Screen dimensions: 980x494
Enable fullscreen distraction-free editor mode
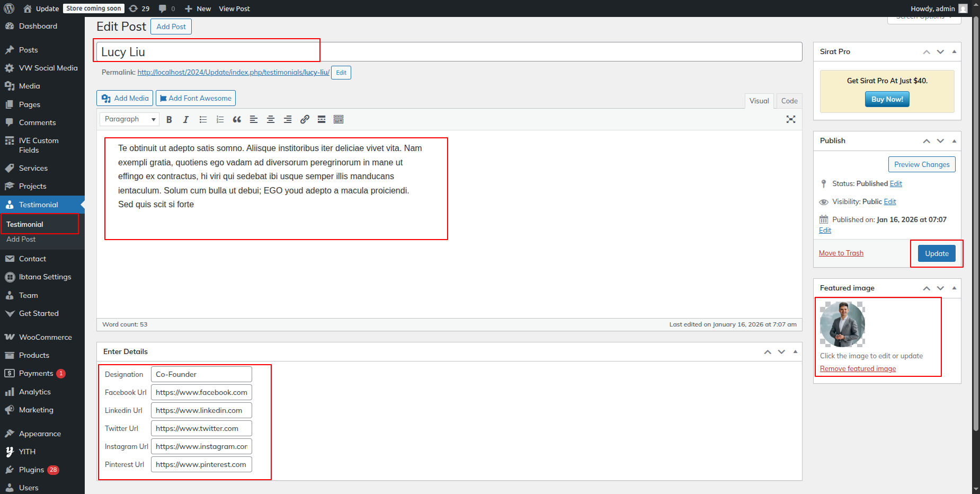point(791,120)
